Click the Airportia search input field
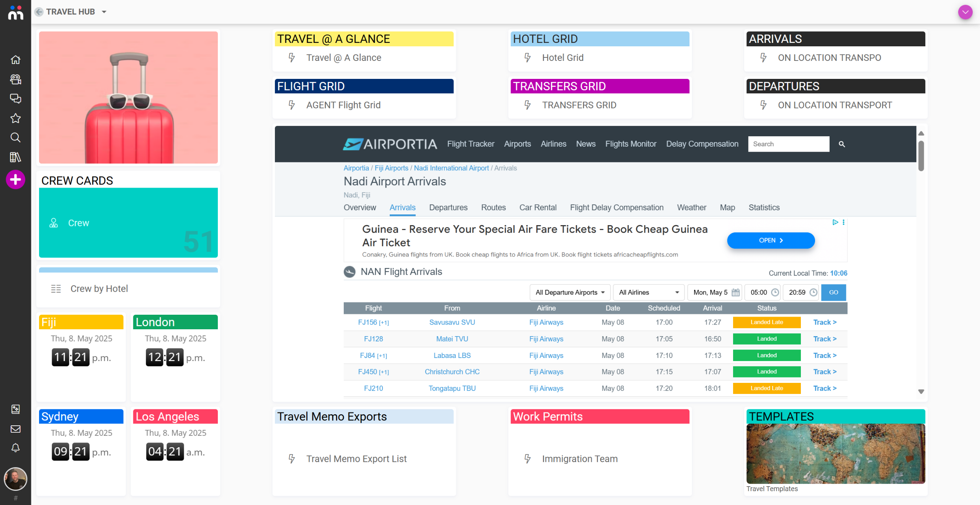Viewport: 980px width, 505px height. [788, 144]
